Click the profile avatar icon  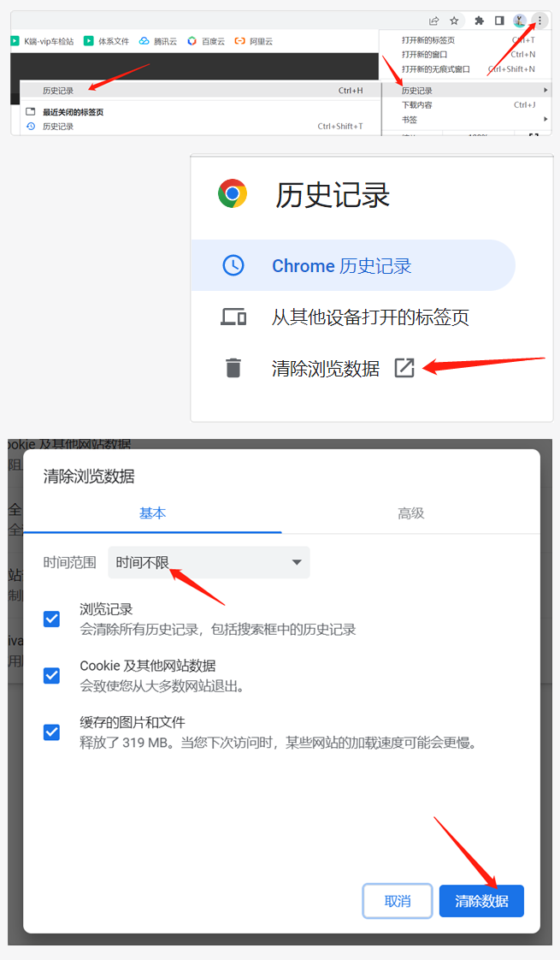520,21
